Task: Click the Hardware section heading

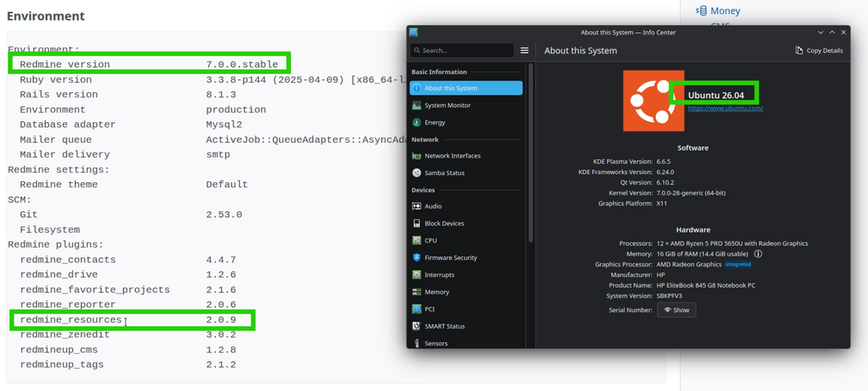Action: tap(693, 230)
